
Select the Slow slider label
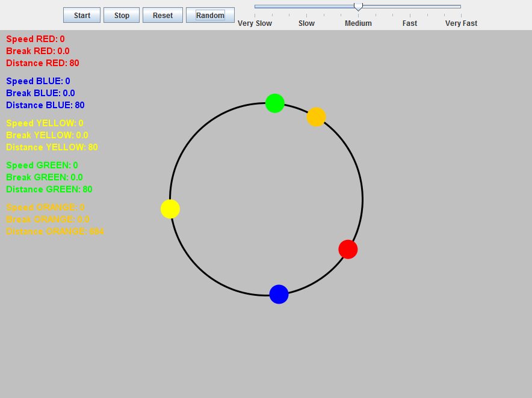(306, 23)
